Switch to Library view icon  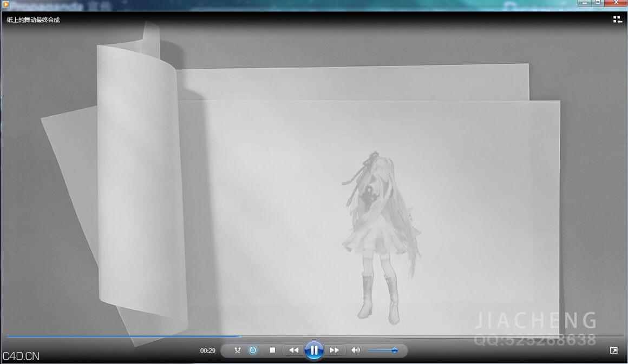pyautogui.click(x=617, y=19)
